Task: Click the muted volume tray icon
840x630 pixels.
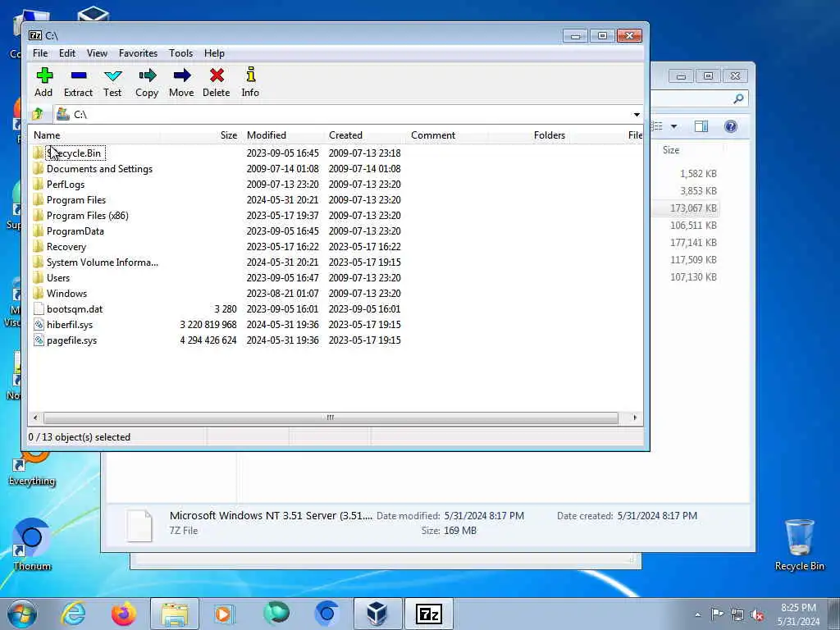Action: (x=757, y=614)
